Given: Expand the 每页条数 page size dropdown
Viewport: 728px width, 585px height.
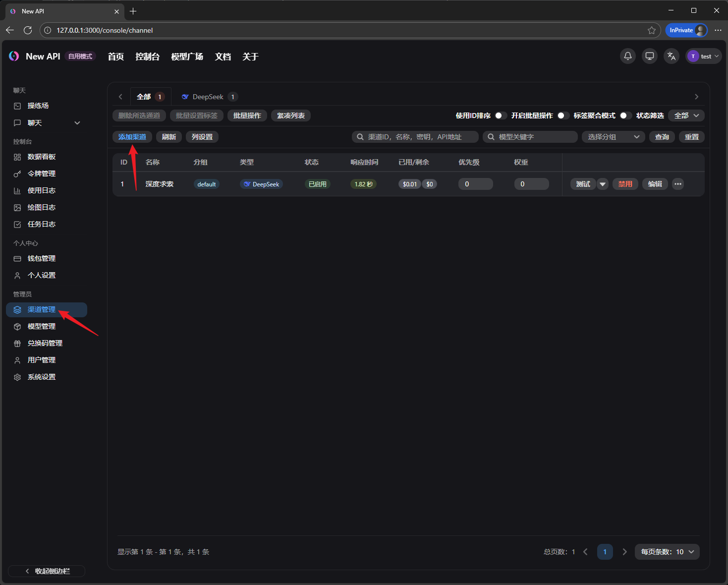Looking at the screenshot, I should tap(667, 552).
